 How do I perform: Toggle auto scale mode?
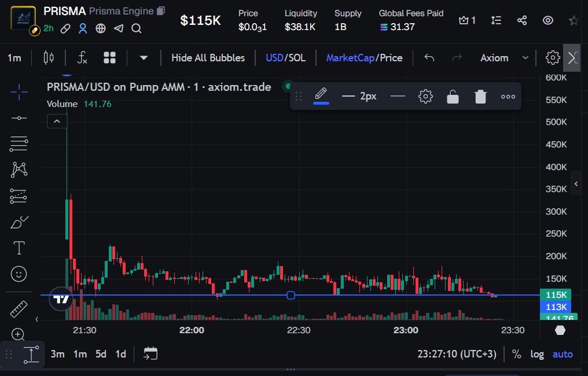(x=563, y=354)
